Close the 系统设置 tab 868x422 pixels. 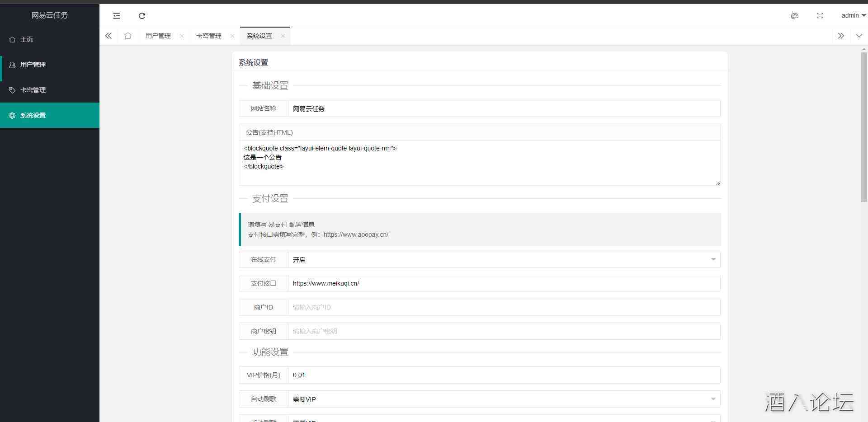pos(283,36)
